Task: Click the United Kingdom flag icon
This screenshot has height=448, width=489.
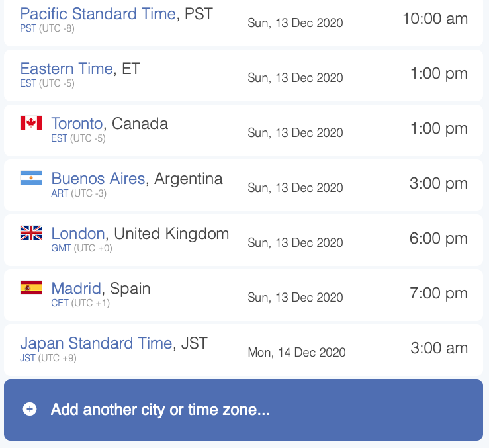Action: point(31,232)
